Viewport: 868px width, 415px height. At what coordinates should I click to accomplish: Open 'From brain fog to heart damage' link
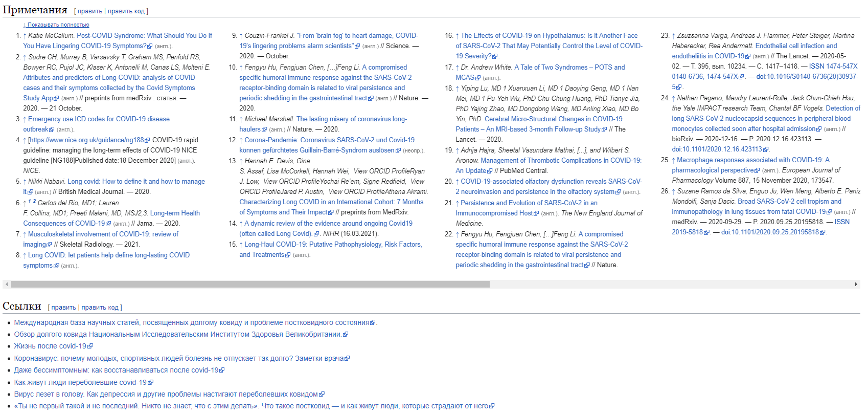point(329,41)
